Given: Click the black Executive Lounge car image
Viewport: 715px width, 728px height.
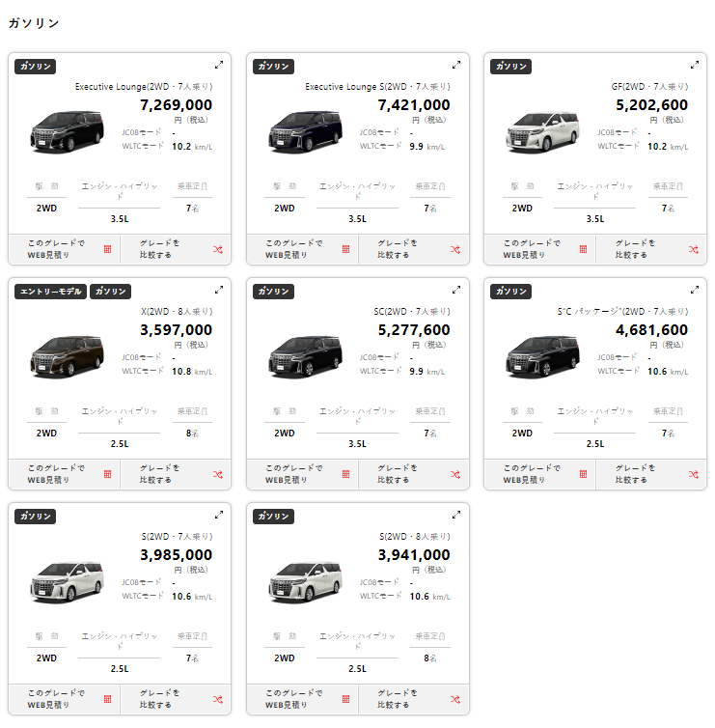Looking at the screenshot, I should [x=66, y=132].
